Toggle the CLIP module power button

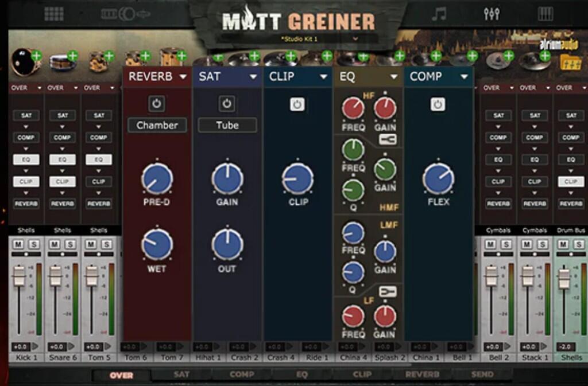point(297,104)
